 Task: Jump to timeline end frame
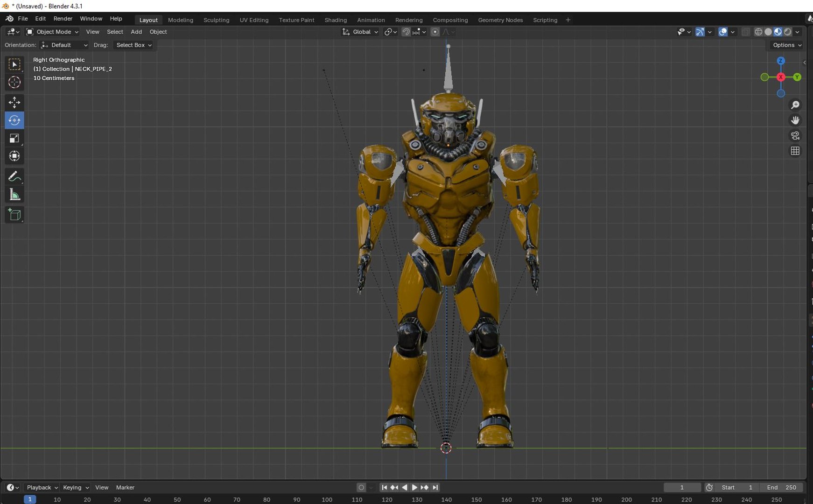435,487
